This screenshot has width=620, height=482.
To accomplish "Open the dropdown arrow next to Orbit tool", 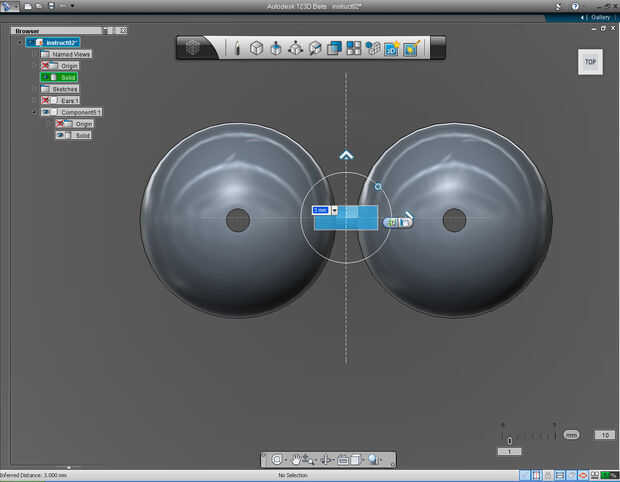I will click(286, 460).
